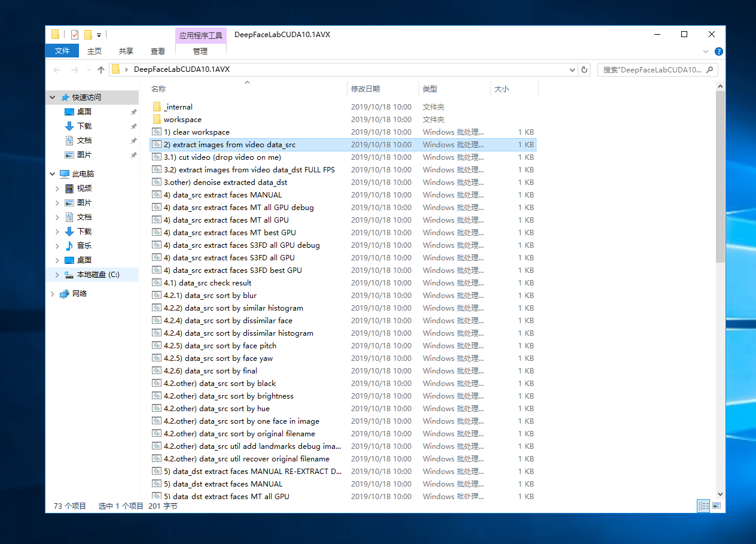Click the Properties checkmark icon in the title bar

tap(75, 34)
